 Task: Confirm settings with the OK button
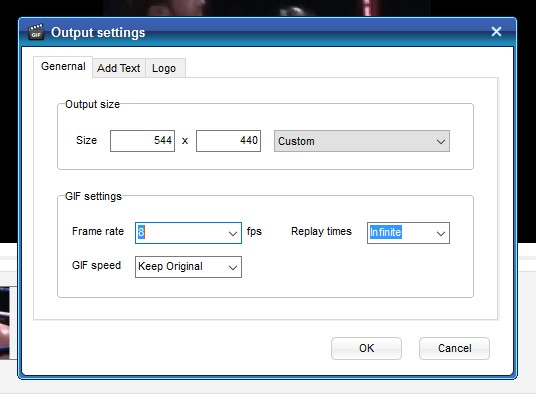[366, 348]
